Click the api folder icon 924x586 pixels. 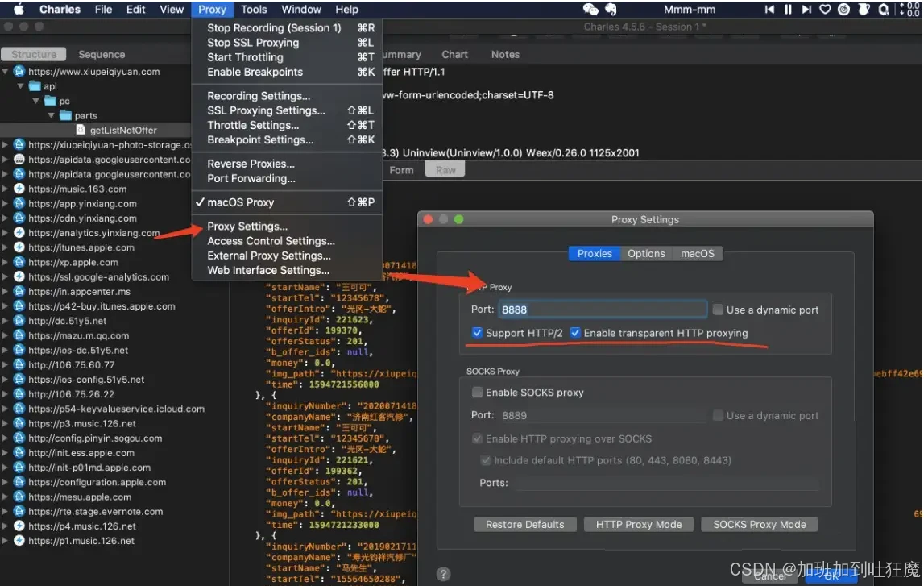tap(35, 86)
